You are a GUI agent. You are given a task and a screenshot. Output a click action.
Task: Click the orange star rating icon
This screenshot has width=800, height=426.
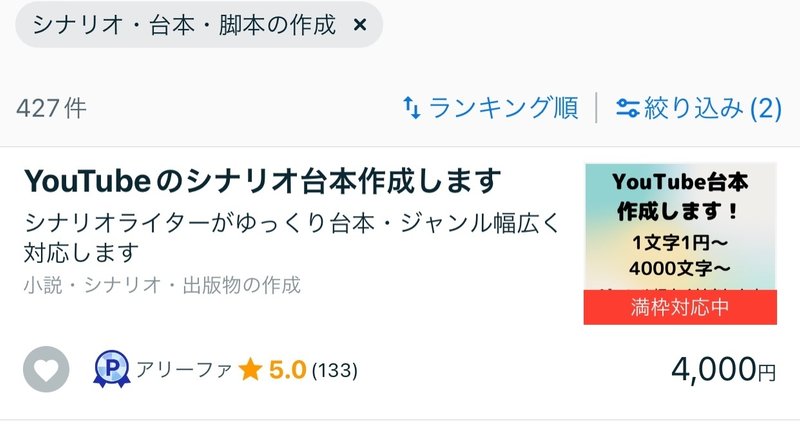pyautogui.click(x=250, y=369)
